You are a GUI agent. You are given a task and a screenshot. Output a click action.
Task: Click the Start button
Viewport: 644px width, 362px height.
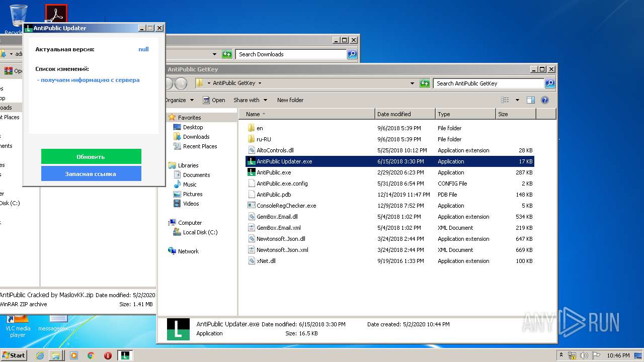coord(14,355)
